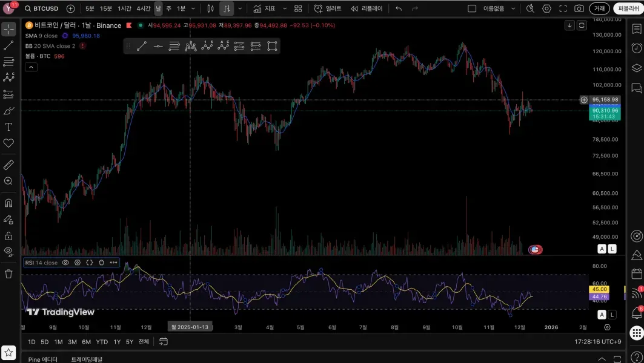Click the 퍼블리쉬 publish button
The height and width of the screenshot is (363, 644).
coord(628,8)
